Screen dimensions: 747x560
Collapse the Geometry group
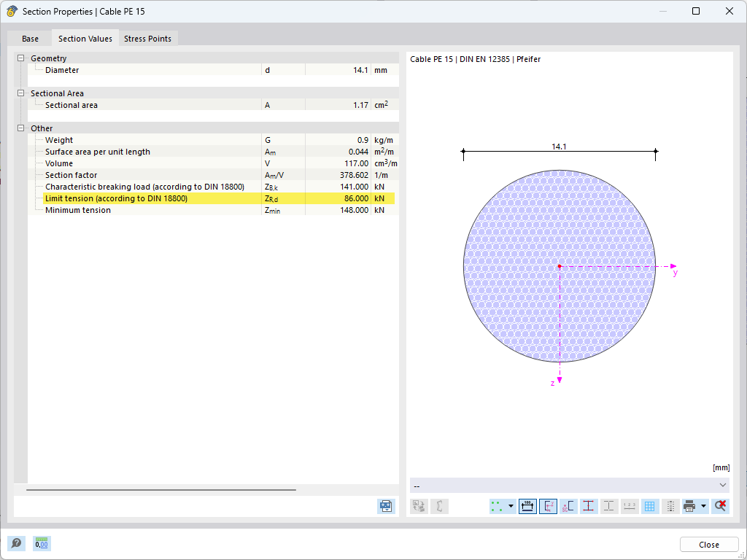(20, 58)
